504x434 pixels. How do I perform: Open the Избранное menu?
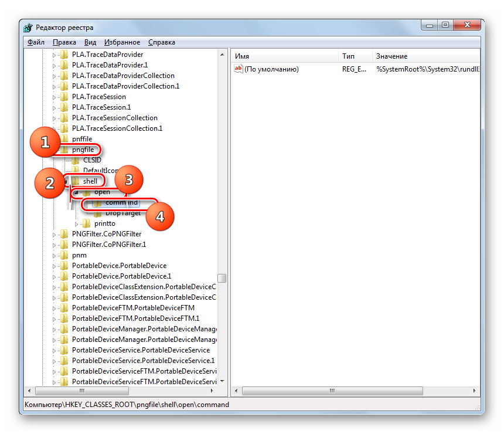point(122,42)
